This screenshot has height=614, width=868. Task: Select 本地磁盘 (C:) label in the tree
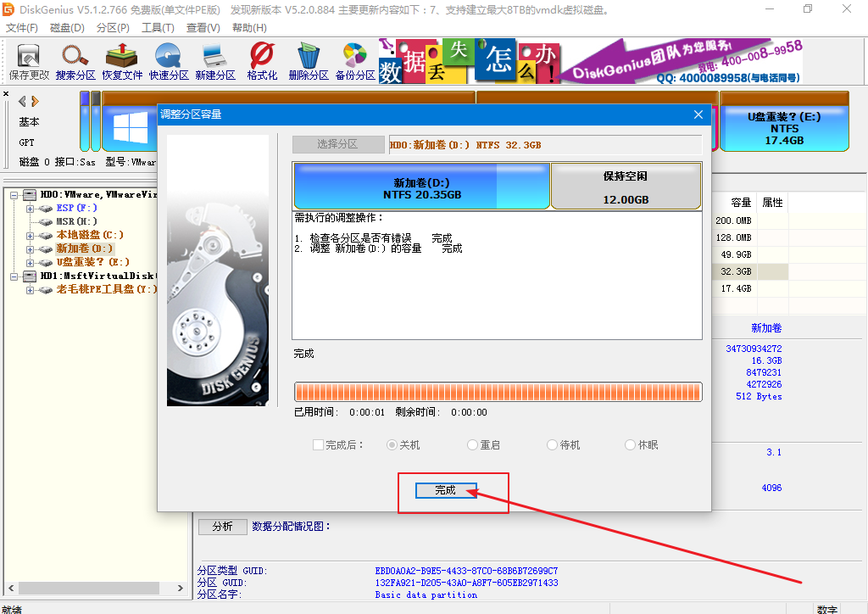(x=90, y=235)
